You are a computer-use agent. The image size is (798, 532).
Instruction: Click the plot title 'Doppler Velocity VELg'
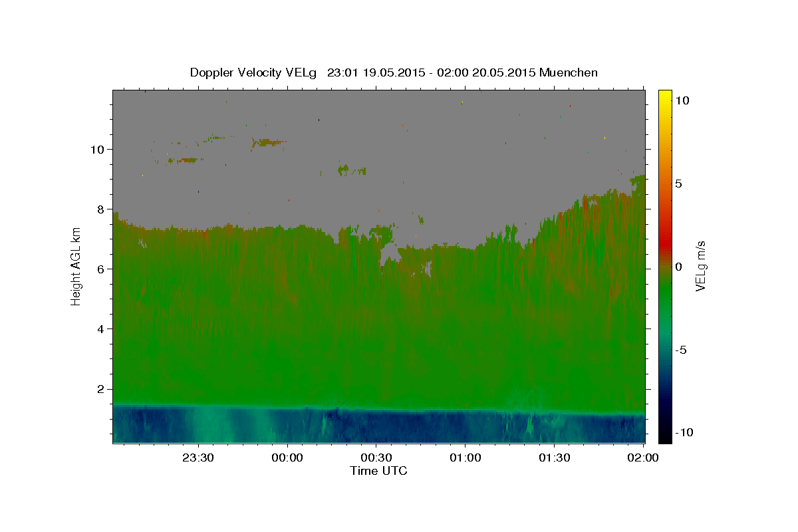[x=253, y=72]
